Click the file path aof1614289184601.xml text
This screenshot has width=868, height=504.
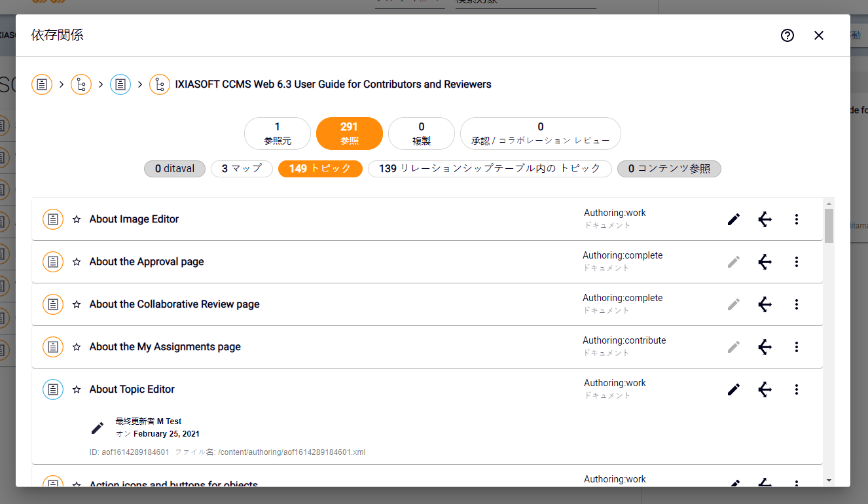[x=291, y=452]
